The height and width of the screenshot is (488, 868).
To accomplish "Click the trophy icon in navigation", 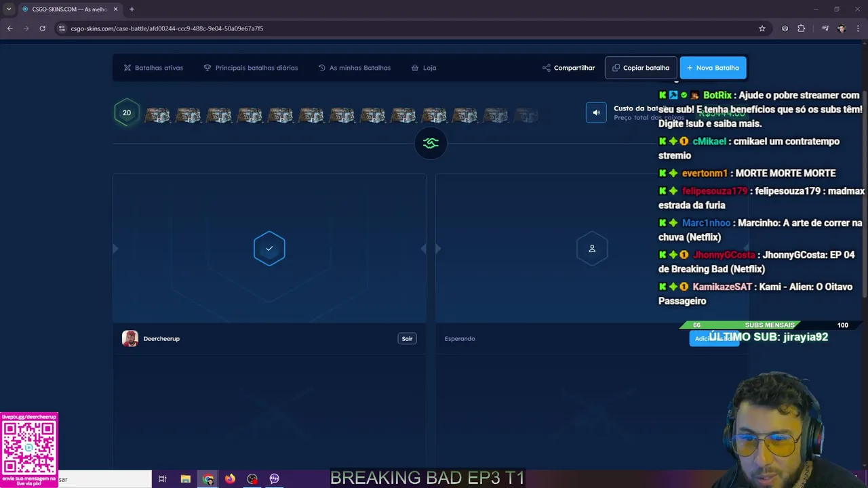I will (x=208, y=68).
